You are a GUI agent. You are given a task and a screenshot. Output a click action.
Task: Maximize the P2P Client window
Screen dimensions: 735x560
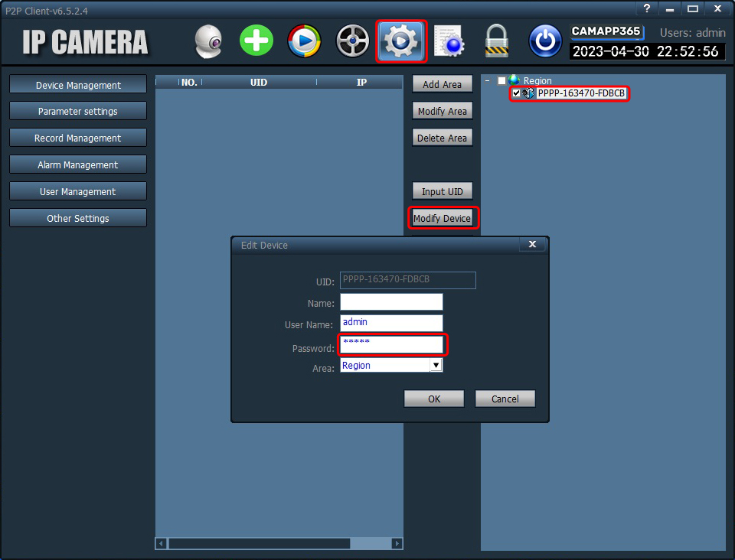click(693, 8)
